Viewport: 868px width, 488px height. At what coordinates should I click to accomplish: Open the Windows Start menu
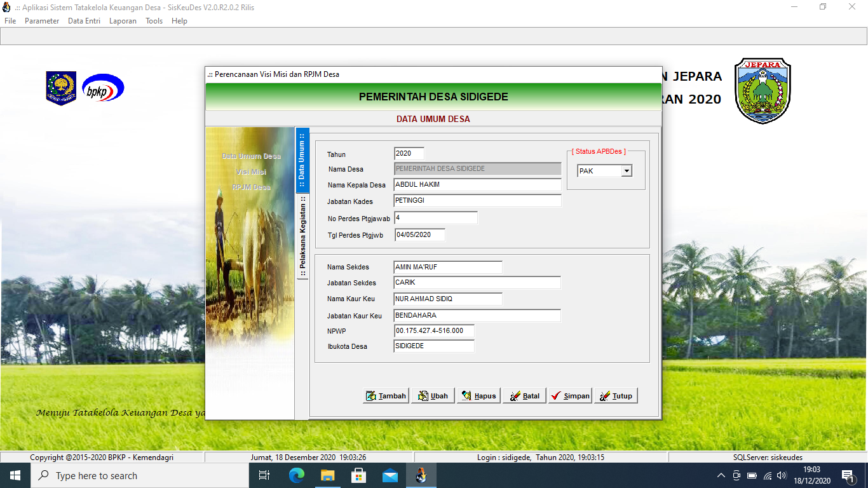15,475
